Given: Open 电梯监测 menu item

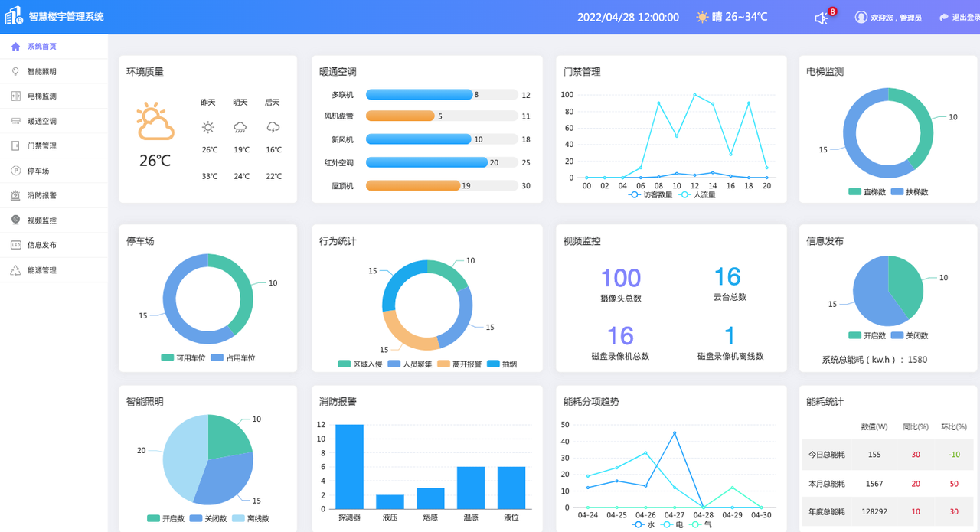Looking at the screenshot, I should [x=54, y=96].
